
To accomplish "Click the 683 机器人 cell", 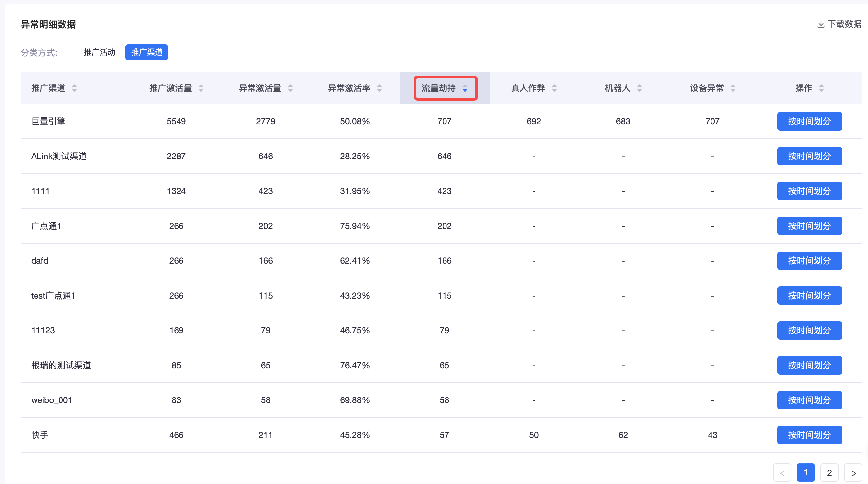I will coord(623,121).
